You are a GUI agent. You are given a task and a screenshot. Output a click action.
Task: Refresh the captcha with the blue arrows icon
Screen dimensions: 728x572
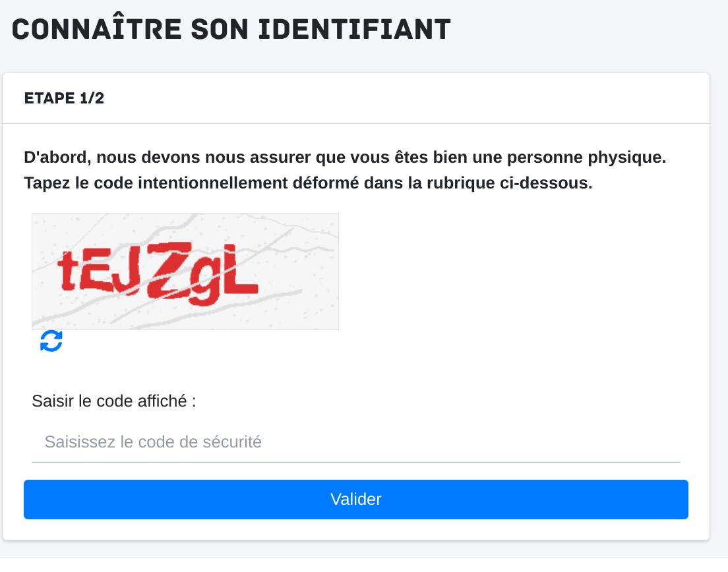[x=51, y=341]
